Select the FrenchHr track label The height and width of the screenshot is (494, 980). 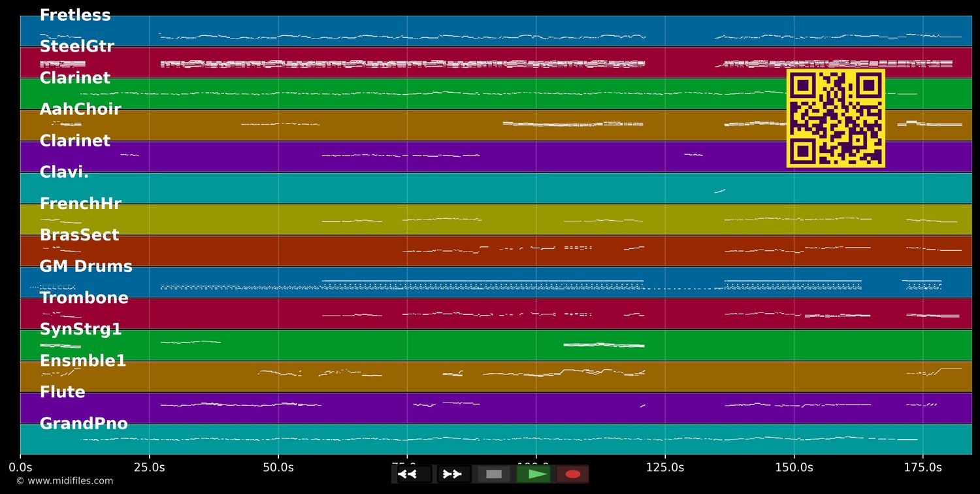click(x=80, y=204)
